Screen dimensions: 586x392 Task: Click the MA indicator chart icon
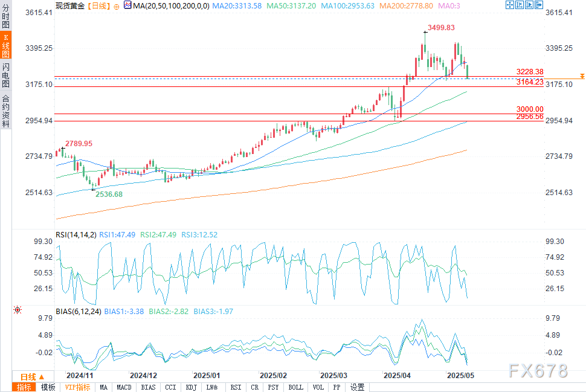click(127, 5)
